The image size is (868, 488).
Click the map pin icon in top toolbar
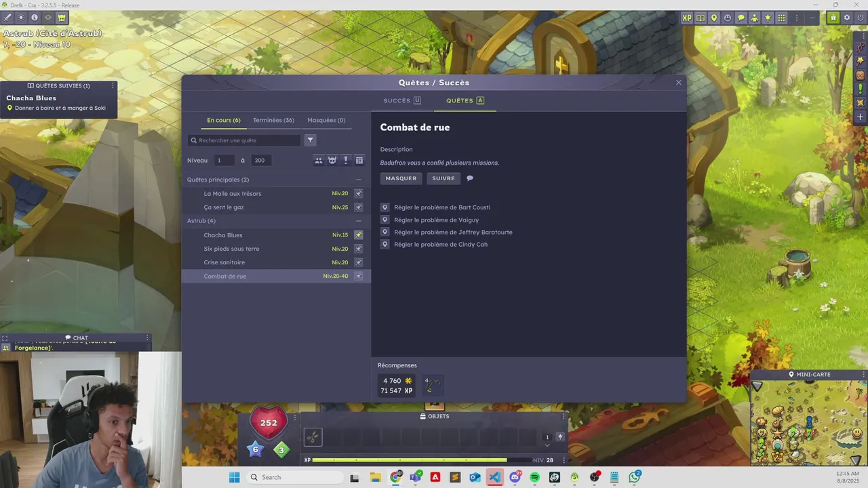[x=714, y=18]
